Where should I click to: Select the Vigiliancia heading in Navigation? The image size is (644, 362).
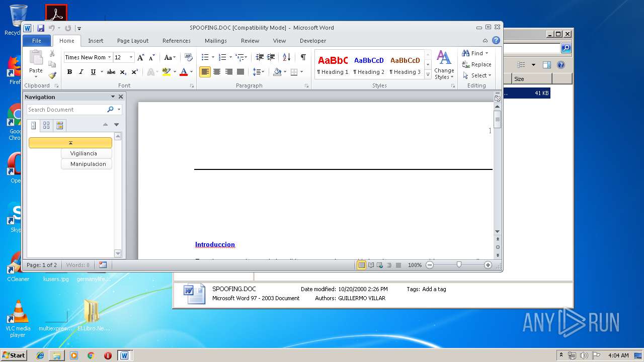[x=87, y=153]
